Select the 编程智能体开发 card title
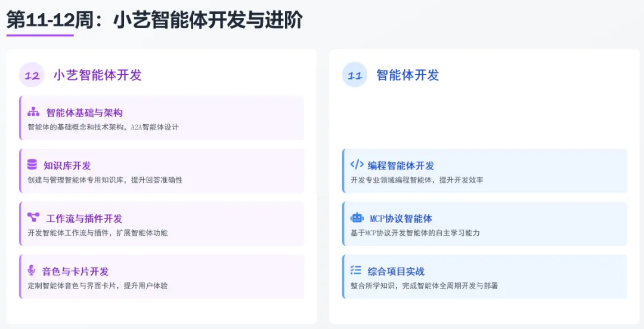644x329 pixels. click(401, 166)
